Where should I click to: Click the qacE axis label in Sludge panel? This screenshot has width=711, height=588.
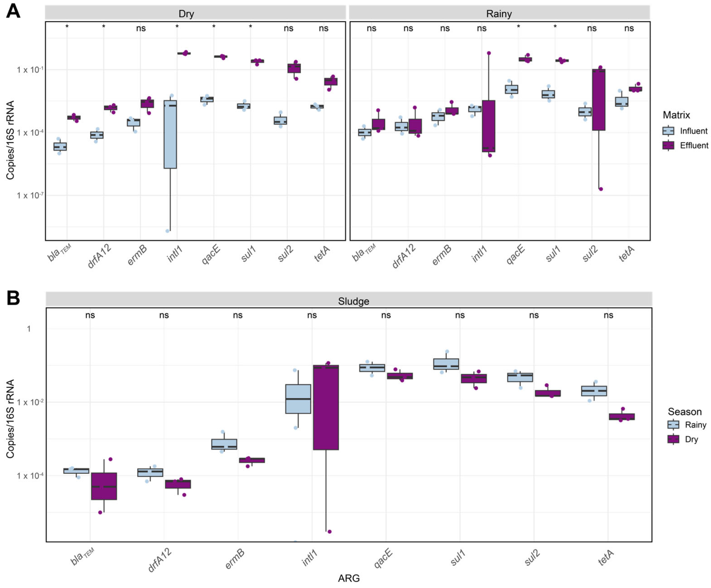[383, 558]
